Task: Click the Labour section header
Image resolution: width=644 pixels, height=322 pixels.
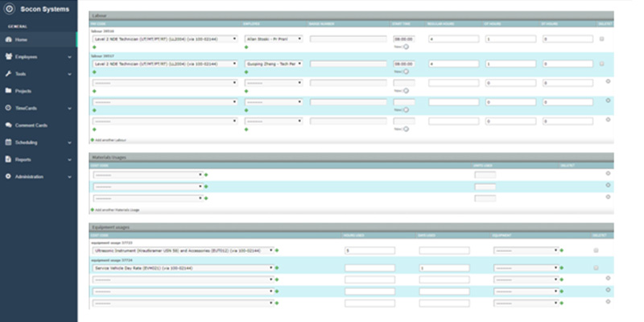Action: click(351, 15)
